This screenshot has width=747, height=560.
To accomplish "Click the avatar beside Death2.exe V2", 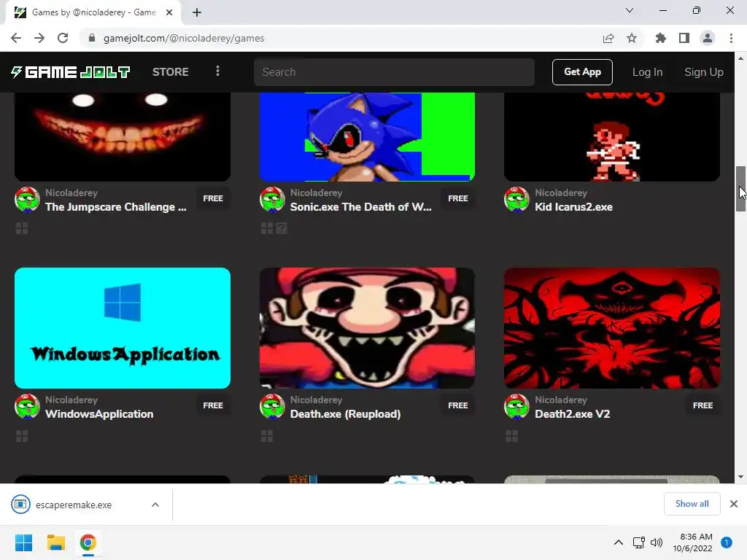I will (x=516, y=407).
